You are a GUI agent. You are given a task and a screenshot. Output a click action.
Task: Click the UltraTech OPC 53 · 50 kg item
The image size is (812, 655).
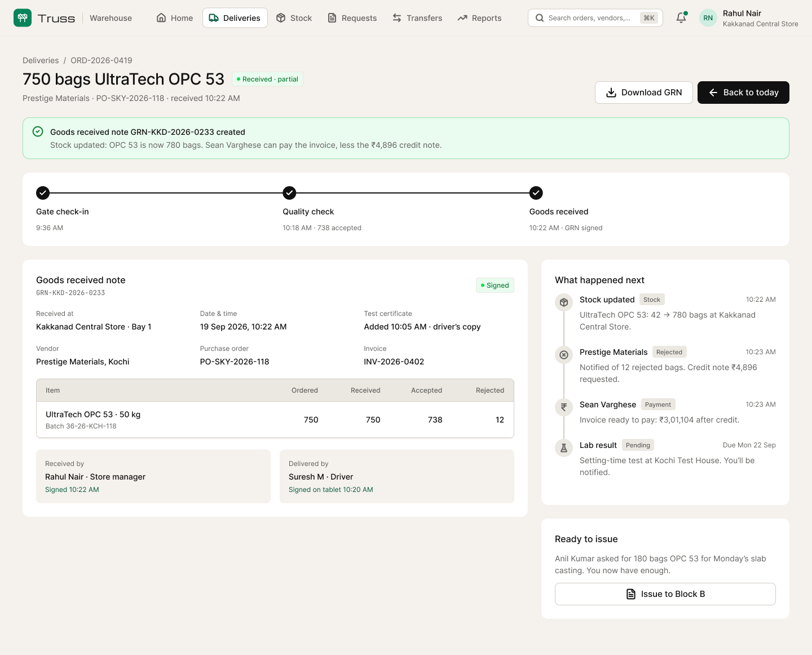pos(93,415)
